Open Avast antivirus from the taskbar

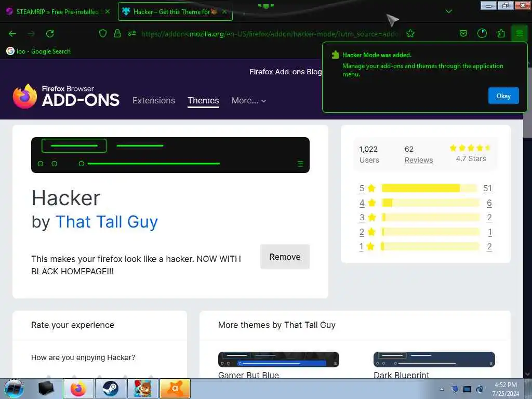[175, 389]
